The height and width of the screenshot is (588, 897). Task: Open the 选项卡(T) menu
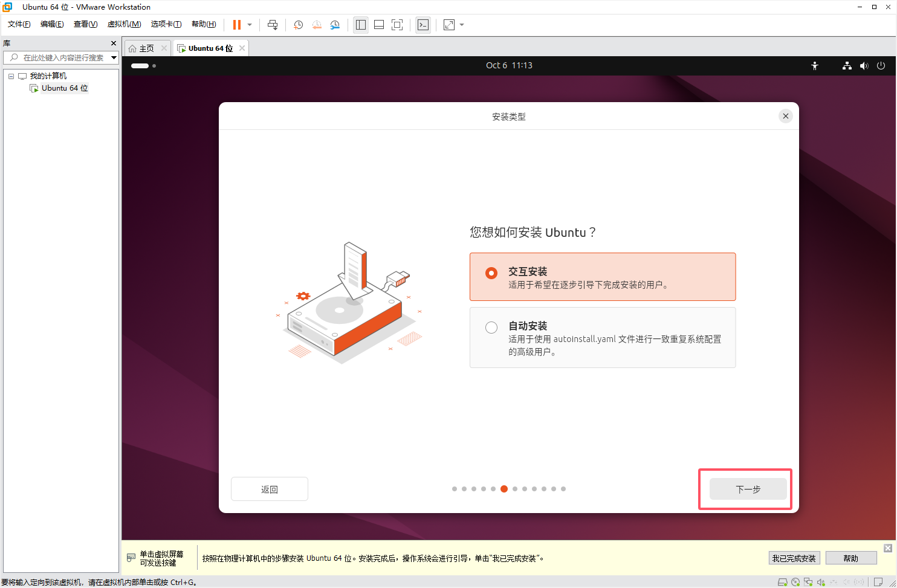click(166, 24)
